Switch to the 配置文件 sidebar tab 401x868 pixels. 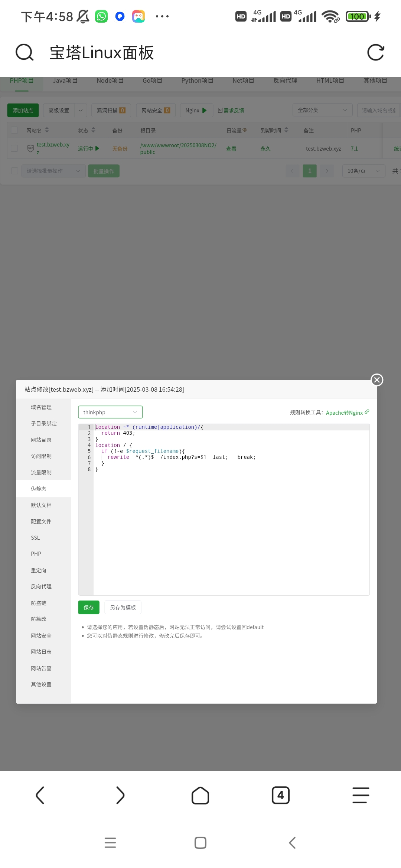[41, 522]
